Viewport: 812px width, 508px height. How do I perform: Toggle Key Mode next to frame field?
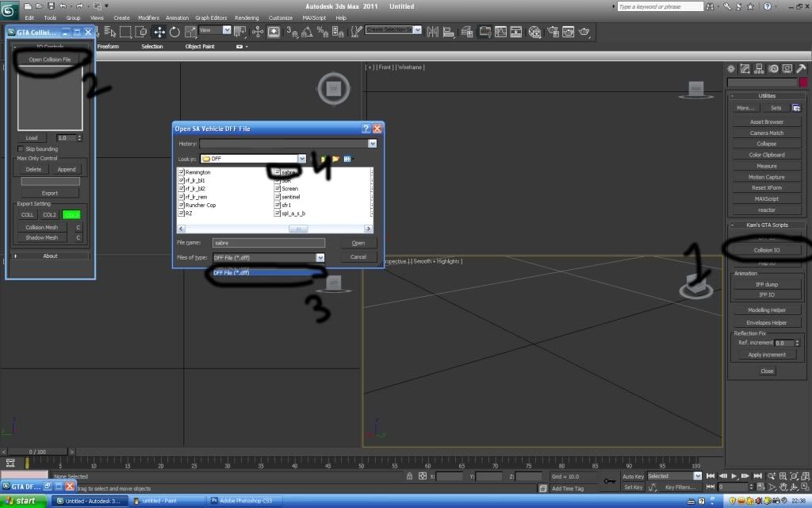[711, 487]
